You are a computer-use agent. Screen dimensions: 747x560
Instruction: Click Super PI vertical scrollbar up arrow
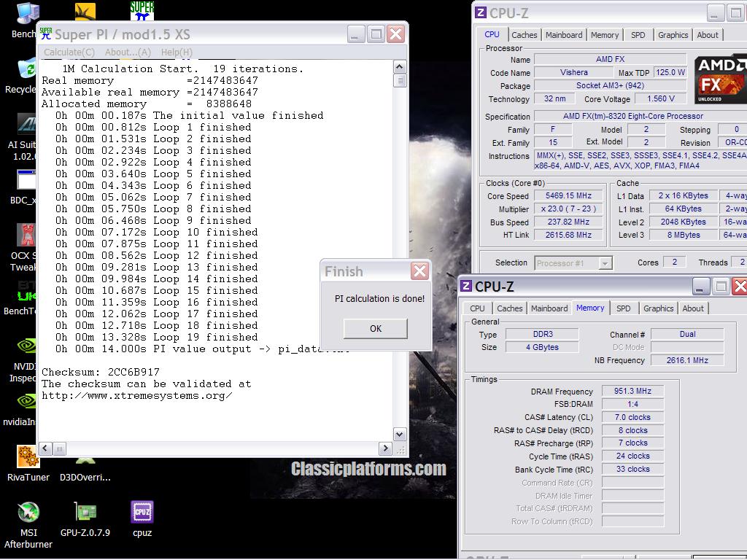click(400, 66)
